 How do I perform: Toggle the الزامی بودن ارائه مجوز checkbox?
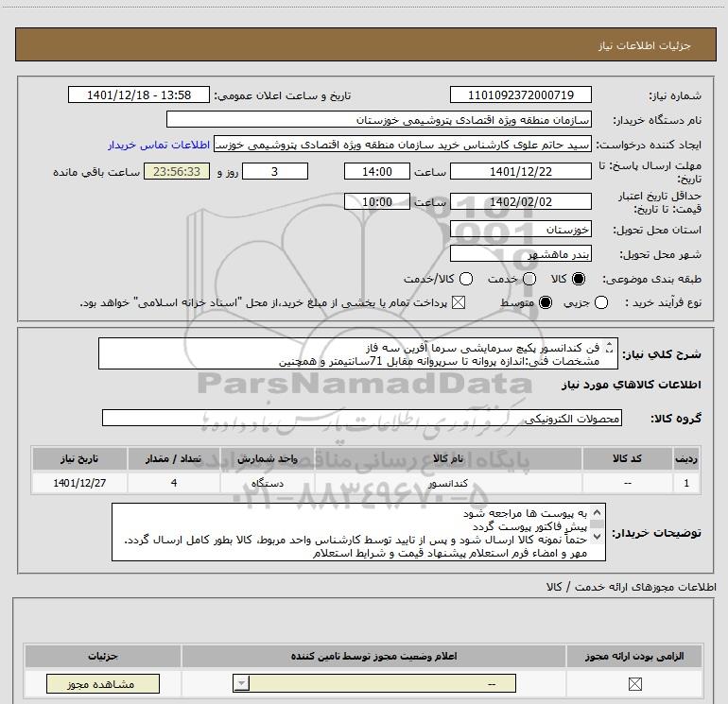pyautogui.click(x=634, y=683)
